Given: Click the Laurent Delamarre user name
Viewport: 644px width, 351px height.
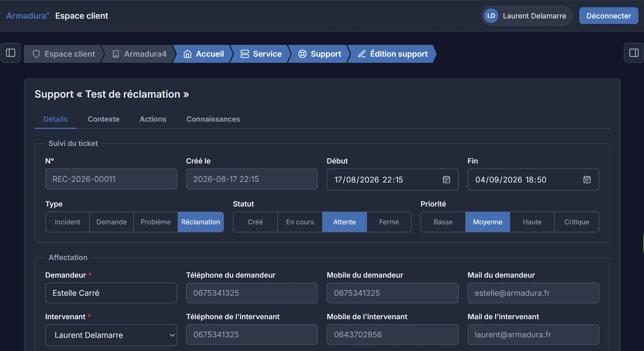Looking at the screenshot, I should click(535, 16).
